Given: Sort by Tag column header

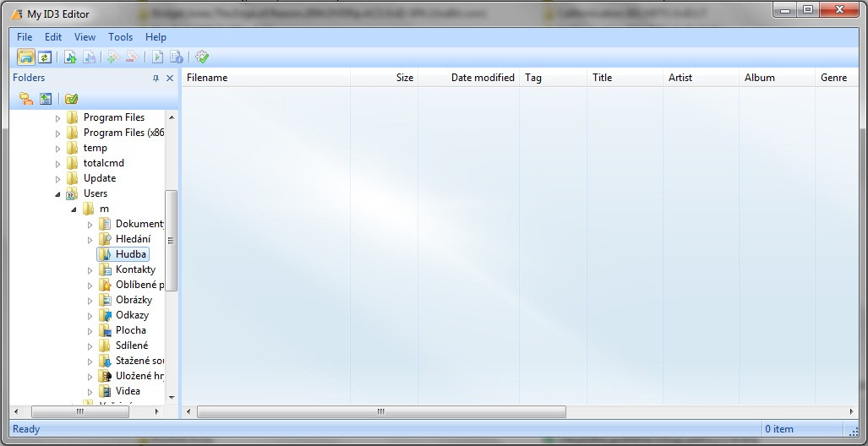Looking at the screenshot, I should [553, 78].
